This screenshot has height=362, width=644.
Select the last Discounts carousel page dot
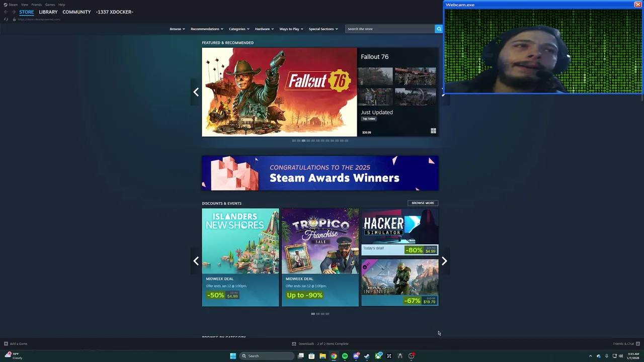click(328, 314)
